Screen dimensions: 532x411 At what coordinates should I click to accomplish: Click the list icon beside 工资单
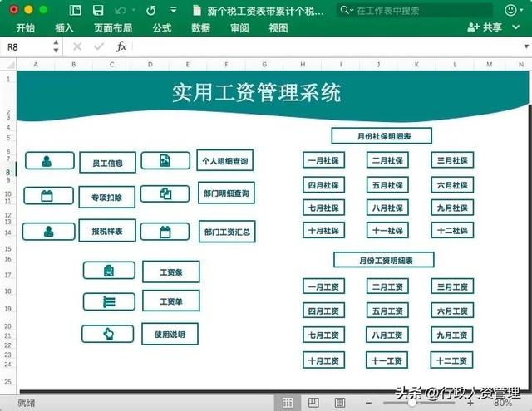[109, 301]
